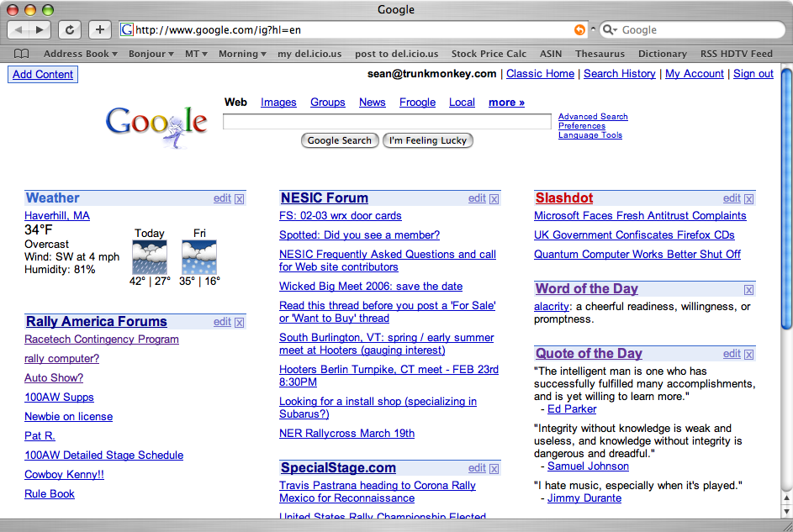Click the Google Search button

340,140
